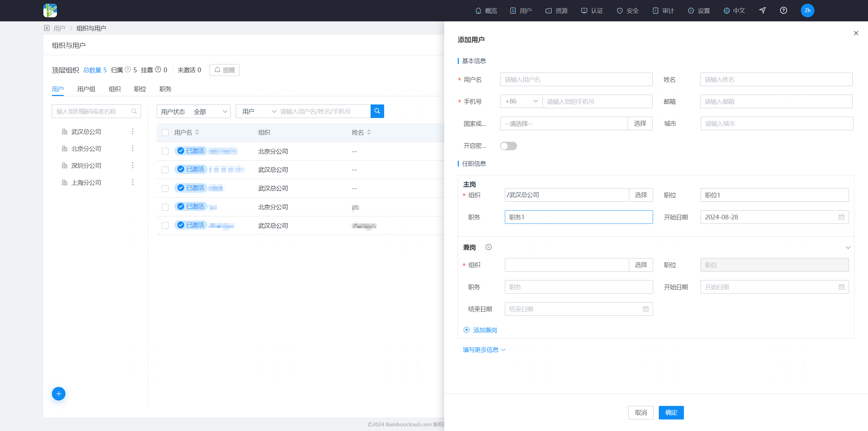Switch to the 用户组 tab
This screenshot has height=431, width=868.
pos(86,89)
